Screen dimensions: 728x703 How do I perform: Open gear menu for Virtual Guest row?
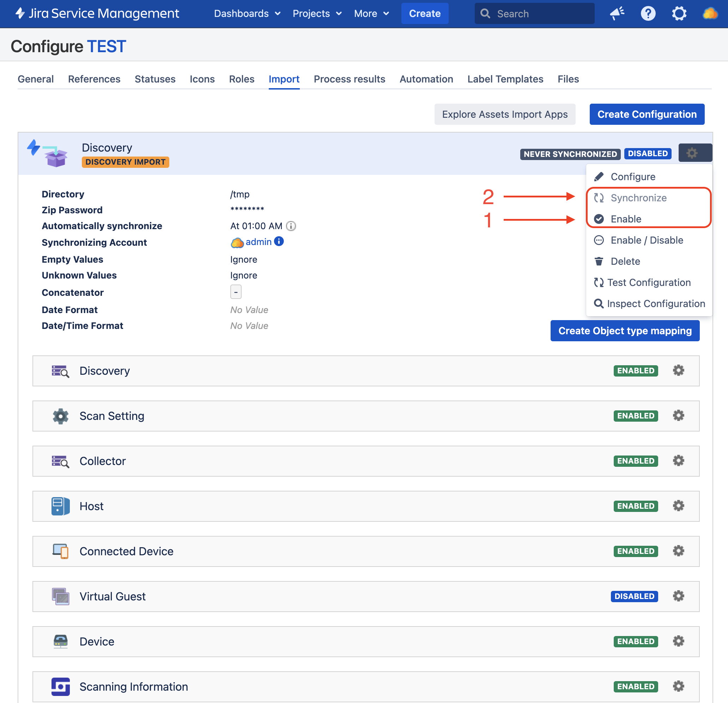coord(678,596)
